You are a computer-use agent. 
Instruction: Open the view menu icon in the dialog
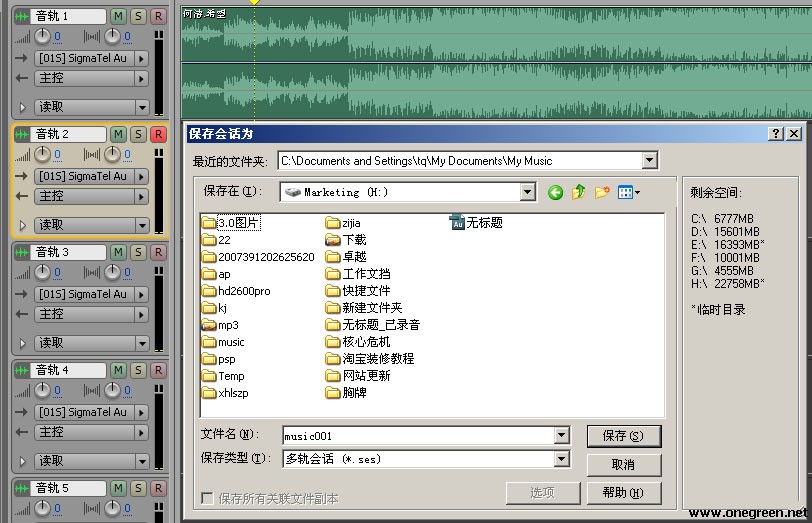click(x=628, y=193)
